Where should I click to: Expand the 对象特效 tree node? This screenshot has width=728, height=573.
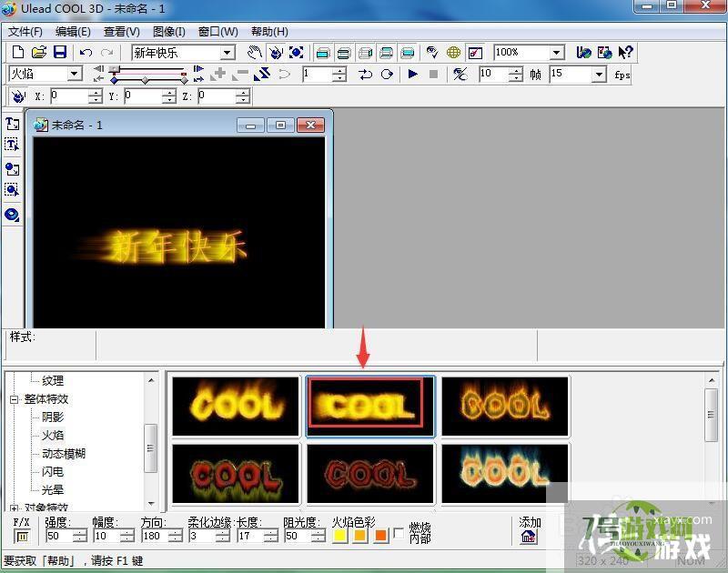point(15,508)
